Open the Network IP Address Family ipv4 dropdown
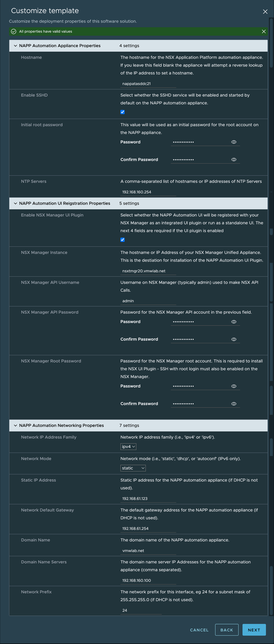 [128, 447]
